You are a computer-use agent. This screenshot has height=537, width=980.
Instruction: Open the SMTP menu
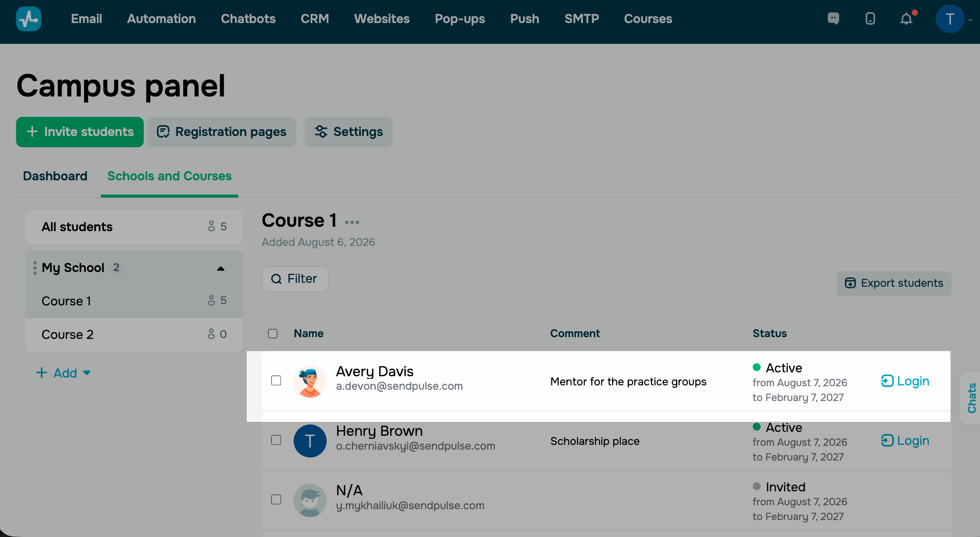pyautogui.click(x=582, y=19)
